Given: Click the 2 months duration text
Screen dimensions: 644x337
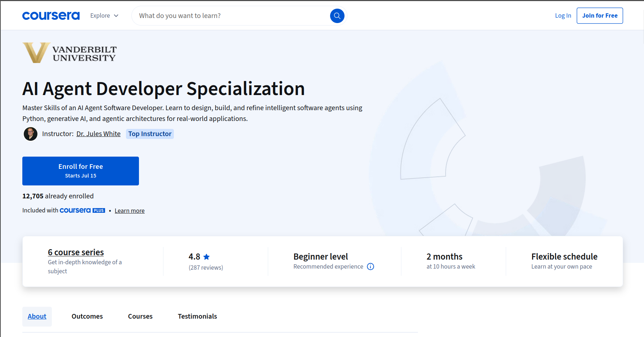Looking at the screenshot, I should coord(445,257).
